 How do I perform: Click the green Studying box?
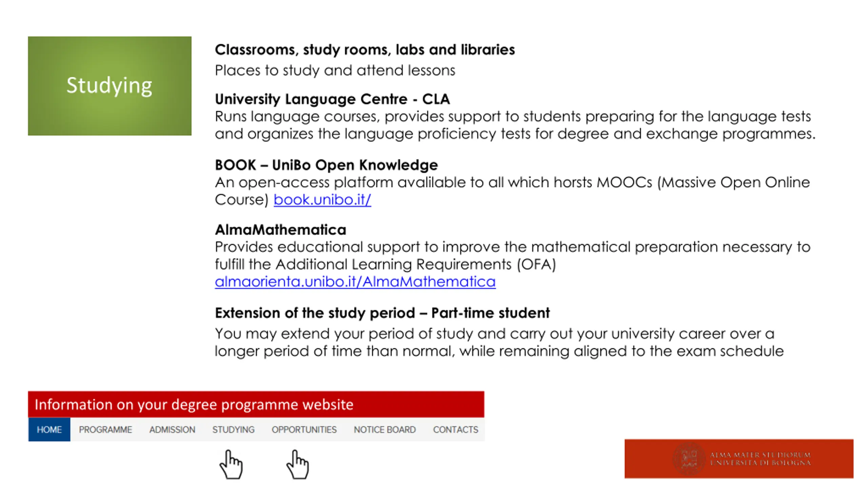pos(110,86)
